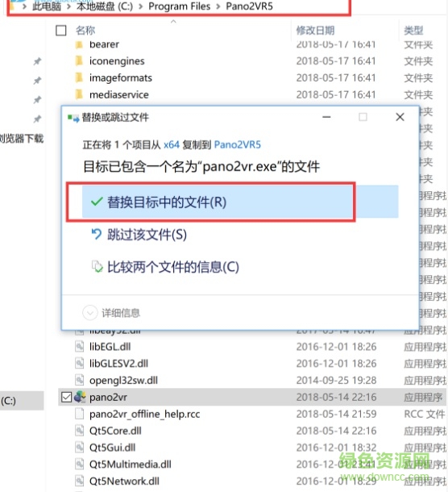The image size is (448, 492).
Task: Select the folder name imageformats
Action: (x=121, y=77)
